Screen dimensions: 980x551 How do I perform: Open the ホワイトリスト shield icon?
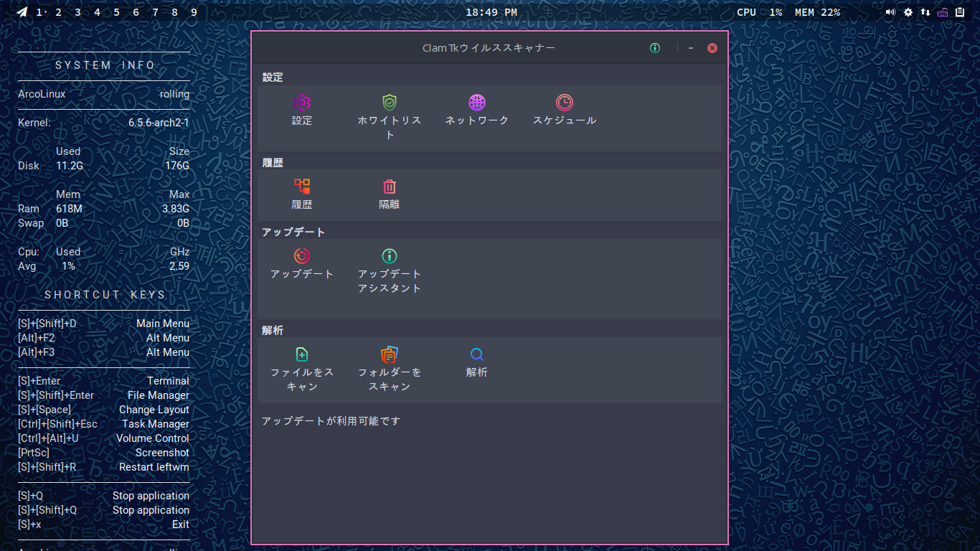[x=390, y=103]
